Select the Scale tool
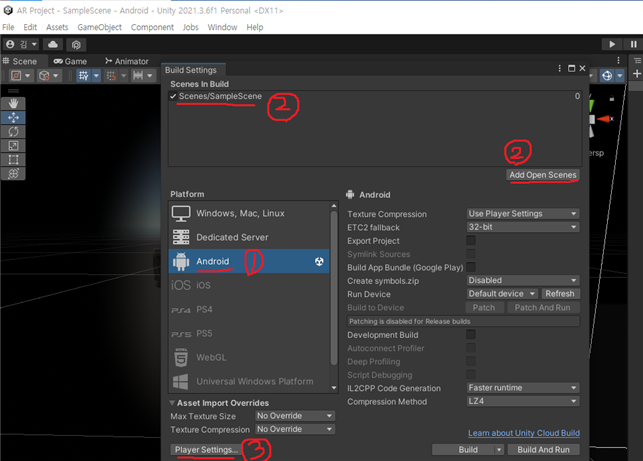Viewport: 643px width, 461px height. [x=13, y=146]
